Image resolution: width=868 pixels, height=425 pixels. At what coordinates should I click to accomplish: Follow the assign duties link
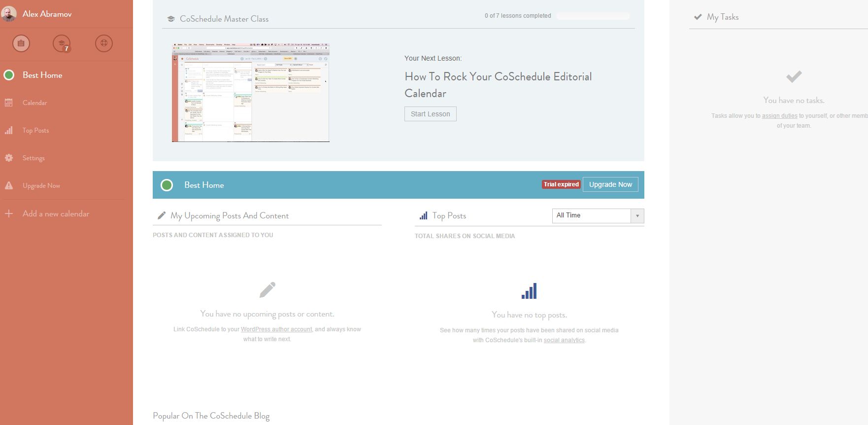pos(779,116)
